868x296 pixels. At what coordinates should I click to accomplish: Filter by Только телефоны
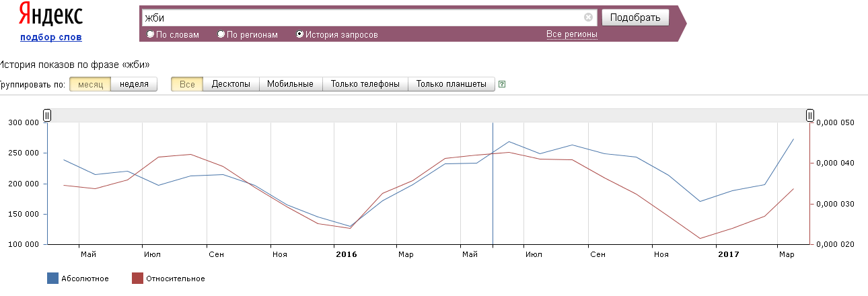pyautogui.click(x=365, y=84)
